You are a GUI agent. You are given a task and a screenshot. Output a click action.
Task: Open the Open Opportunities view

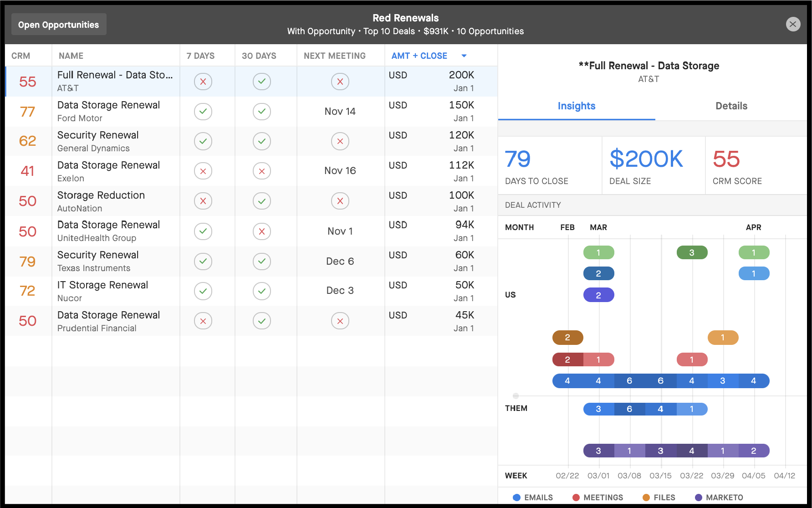[x=59, y=25]
